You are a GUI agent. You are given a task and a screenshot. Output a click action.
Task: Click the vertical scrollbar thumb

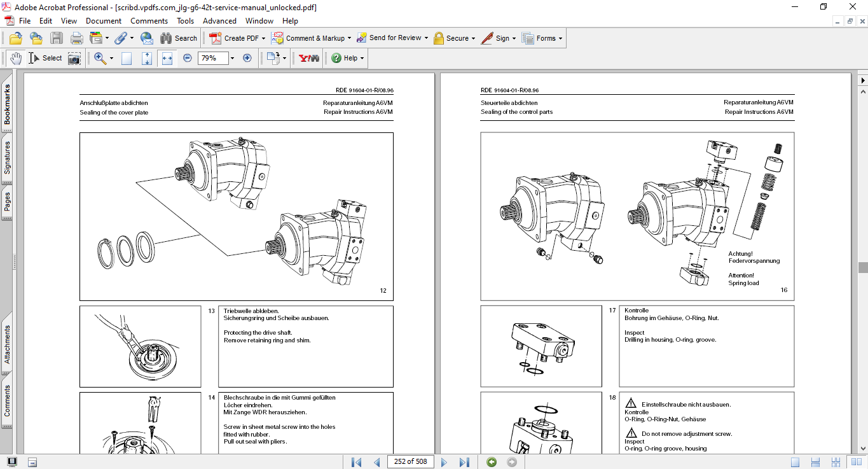(x=863, y=267)
